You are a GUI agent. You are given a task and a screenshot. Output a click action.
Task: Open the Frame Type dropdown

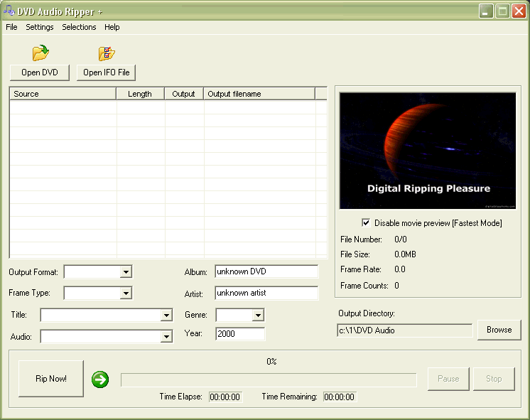(x=126, y=293)
